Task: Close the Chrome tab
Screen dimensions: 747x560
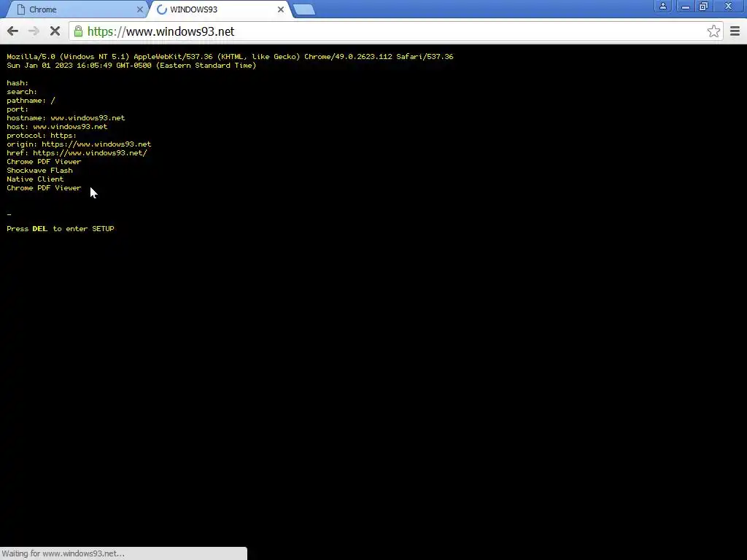Action: (139, 9)
